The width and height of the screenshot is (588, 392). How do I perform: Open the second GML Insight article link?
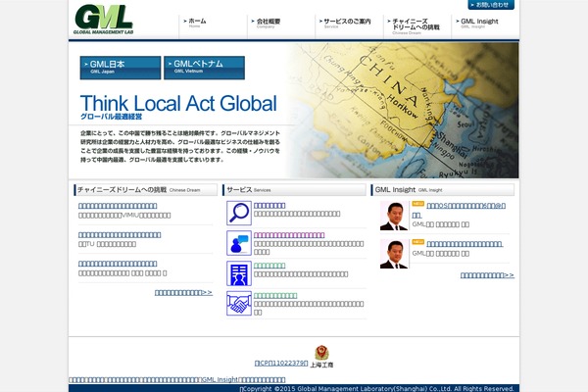(x=465, y=244)
